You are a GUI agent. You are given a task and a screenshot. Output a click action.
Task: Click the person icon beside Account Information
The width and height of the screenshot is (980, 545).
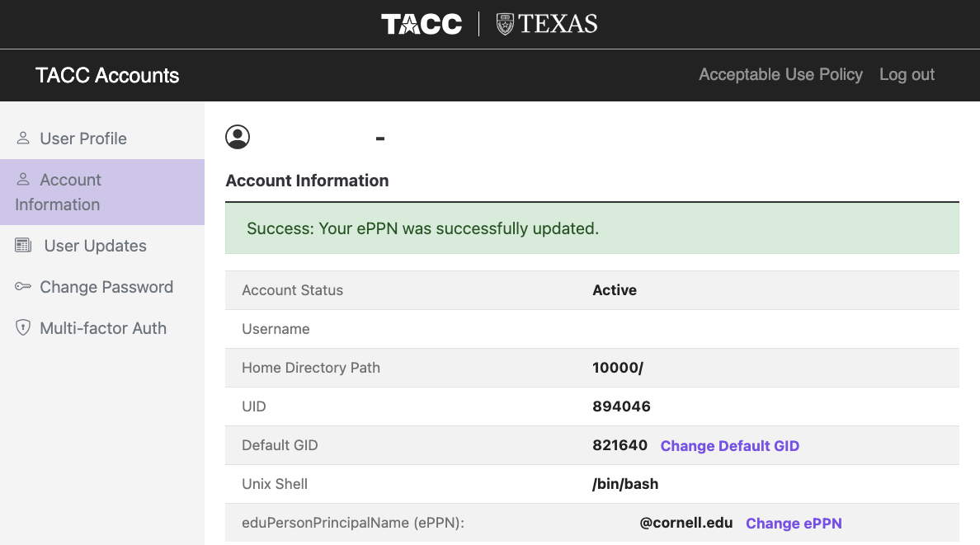(23, 180)
